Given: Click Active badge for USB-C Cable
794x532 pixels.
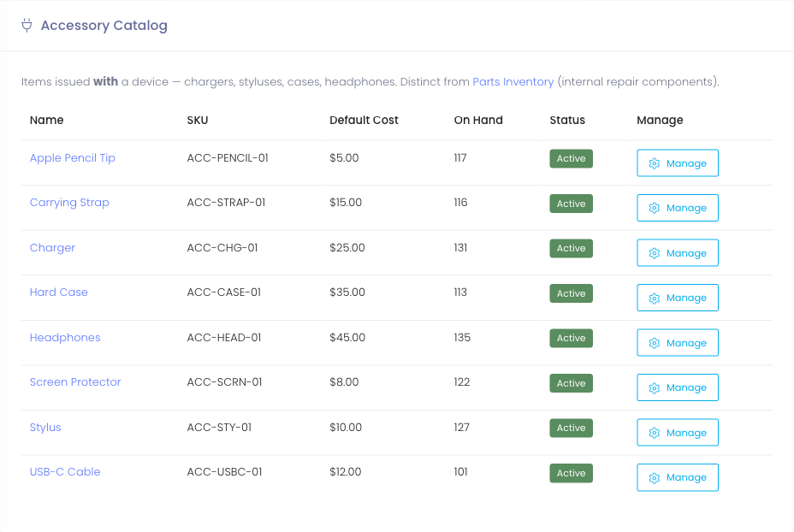Looking at the screenshot, I should (572, 473).
